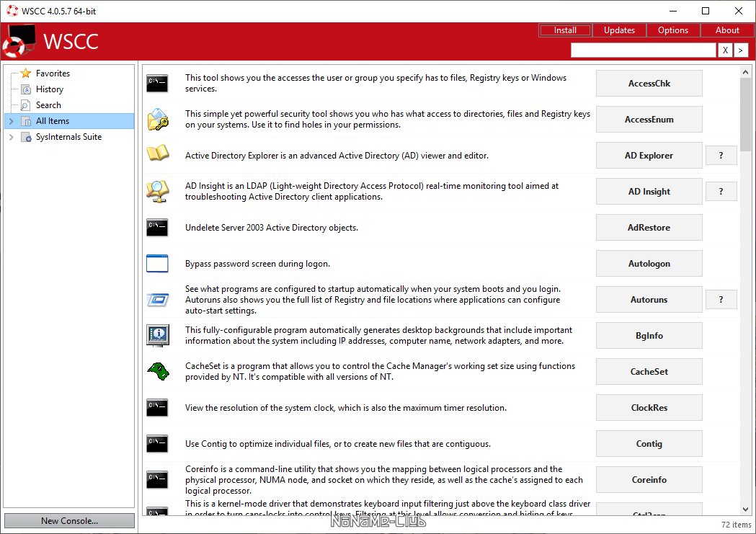This screenshot has width=756, height=534.
Task: Click the AccessChk console icon
Action: click(157, 84)
